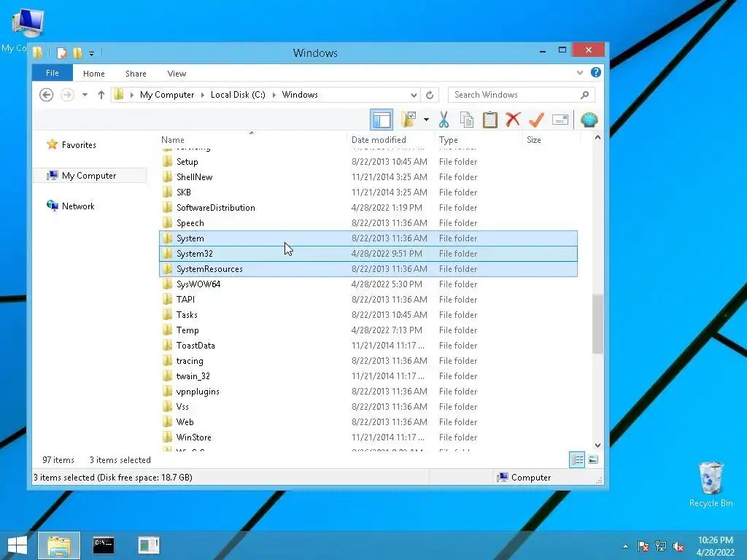747x560 pixels.
Task: Expand the ribbon with the chevron
Action: (580, 73)
